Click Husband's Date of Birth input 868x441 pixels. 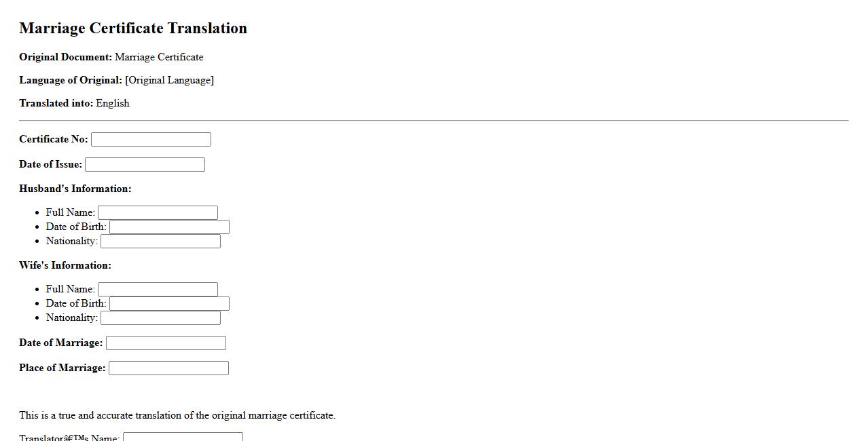pyautogui.click(x=169, y=227)
